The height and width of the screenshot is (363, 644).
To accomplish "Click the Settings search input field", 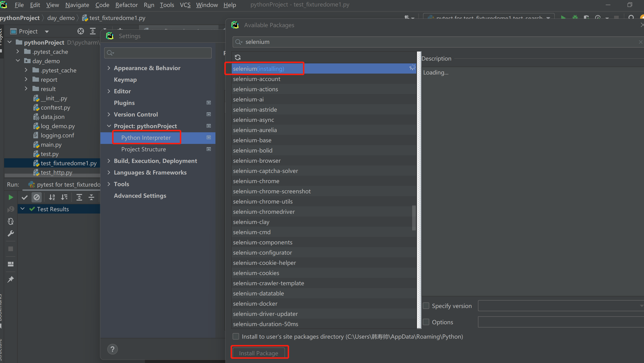I will (x=158, y=53).
